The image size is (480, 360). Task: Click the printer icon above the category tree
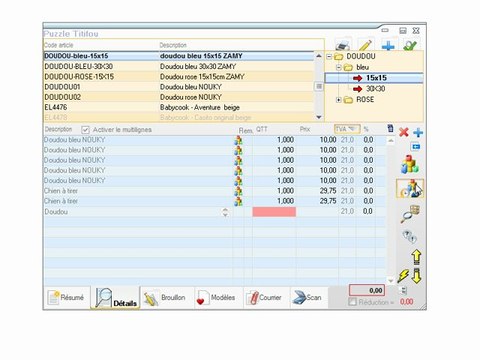[342, 45]
